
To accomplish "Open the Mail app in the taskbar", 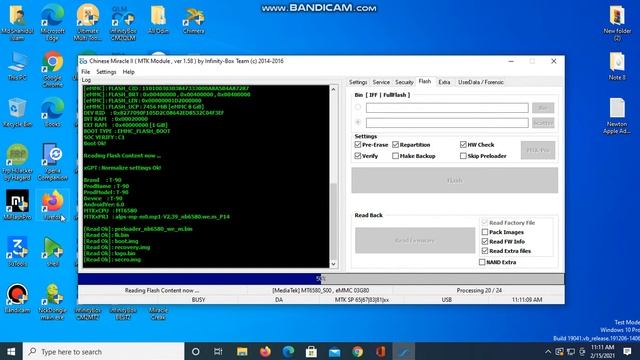I will (334, 351).
